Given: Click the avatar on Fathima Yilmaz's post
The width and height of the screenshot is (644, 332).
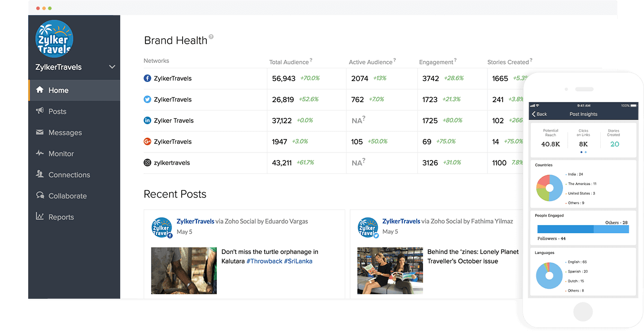Looking at the screenshot, I should click(368, 228).
